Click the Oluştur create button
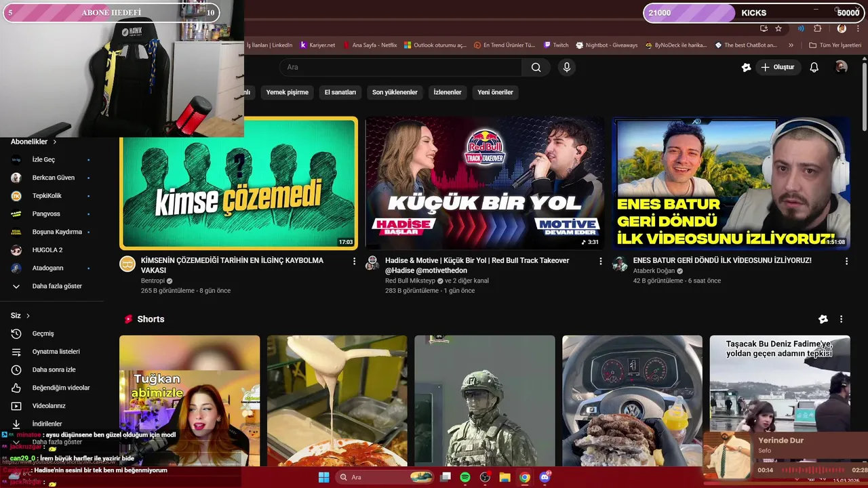868x488 pixels. (x=777, y=67)
